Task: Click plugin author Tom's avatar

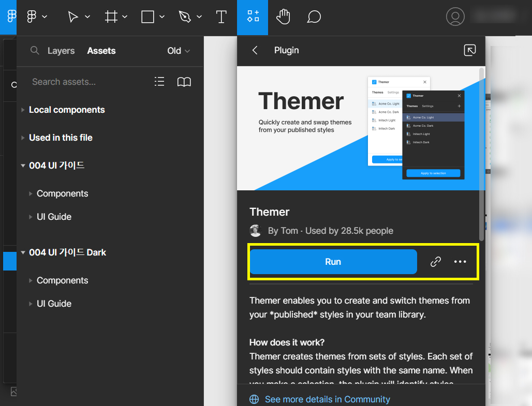Action: (x=256, y=231)
